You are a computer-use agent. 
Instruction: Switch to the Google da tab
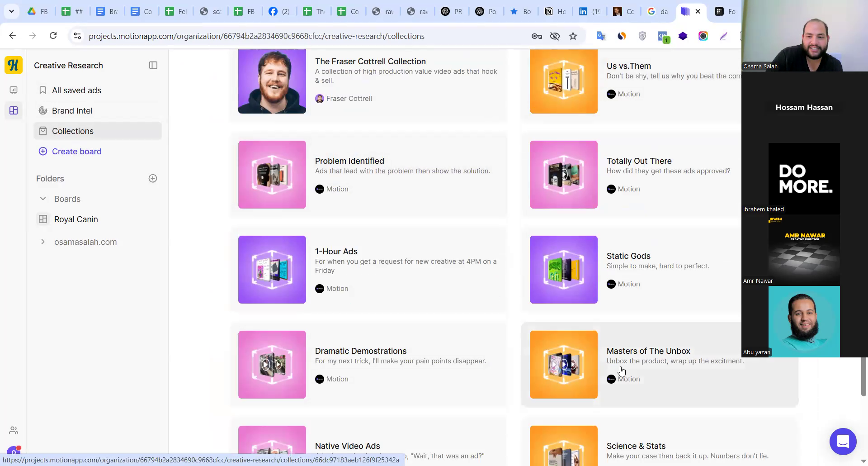tap(658, 11)
